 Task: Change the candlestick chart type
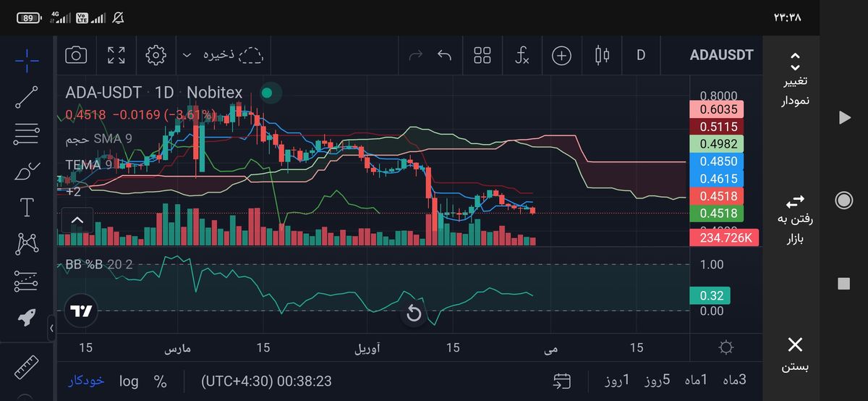601,55
